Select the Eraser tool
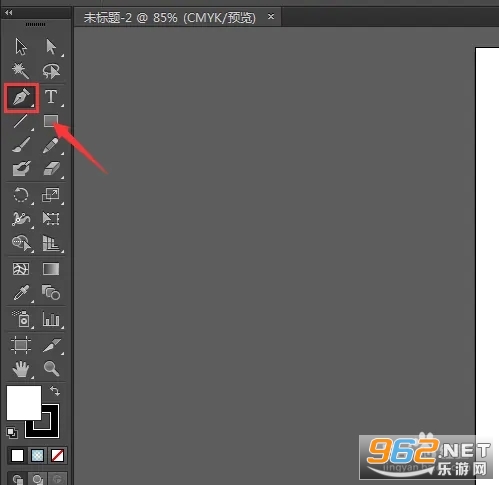The width and height of the screenshot is (499, 485). [51, 169]
